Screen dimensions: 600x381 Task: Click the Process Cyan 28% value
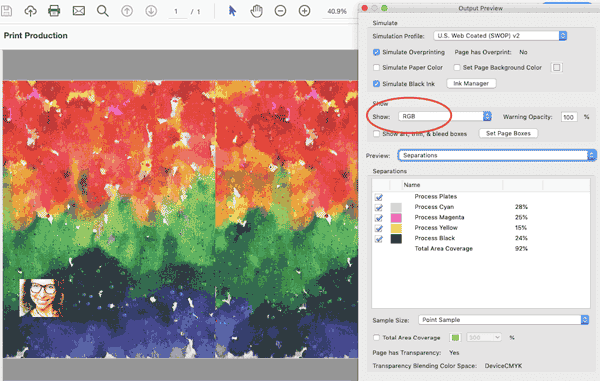[x=521, y=207]
